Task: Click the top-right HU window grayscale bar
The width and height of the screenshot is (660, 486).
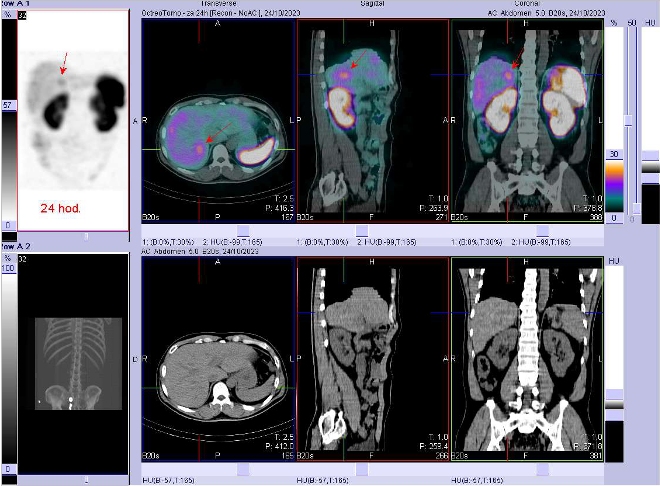Action: [x=650, y=167]
